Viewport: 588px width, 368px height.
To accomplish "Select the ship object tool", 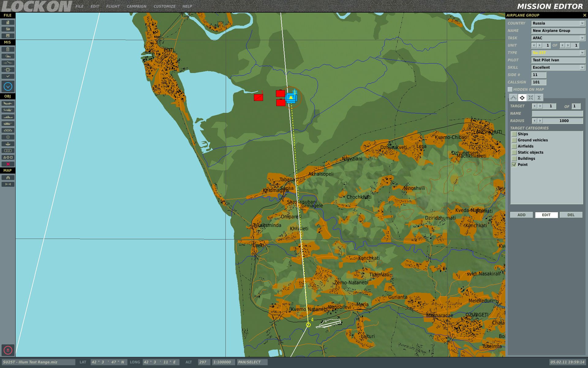I will point(8,117).
